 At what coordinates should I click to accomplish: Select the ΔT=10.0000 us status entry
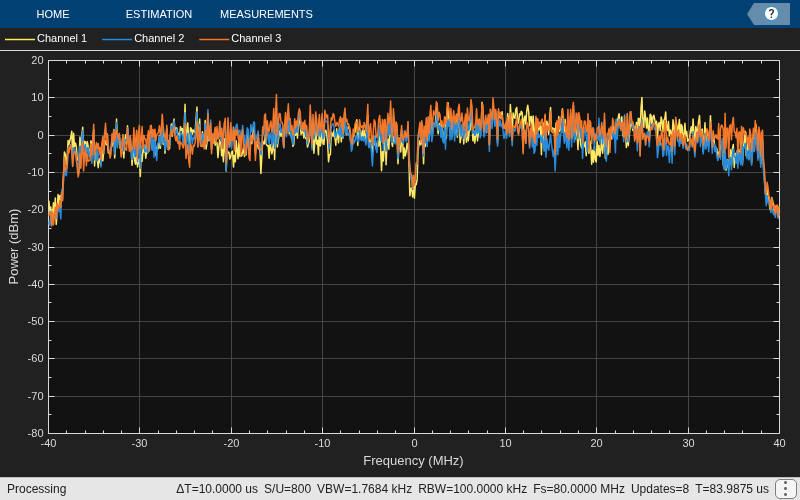point(217,489)
